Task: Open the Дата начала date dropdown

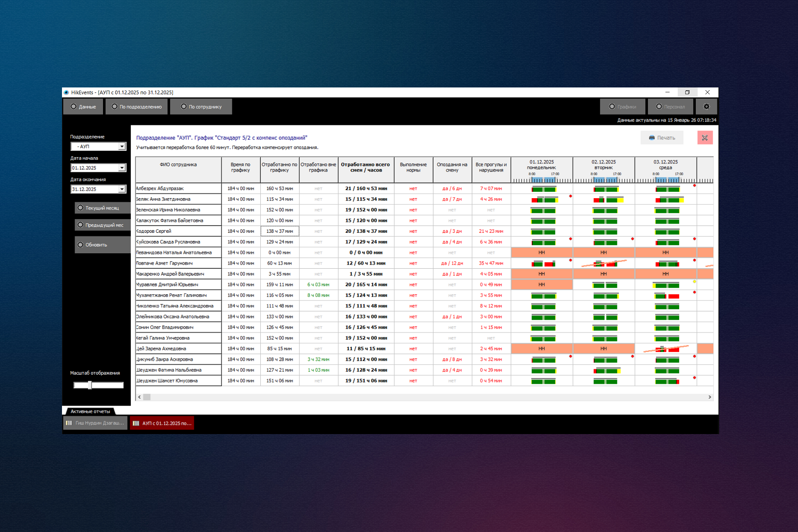Action: [x=122, y=168]
